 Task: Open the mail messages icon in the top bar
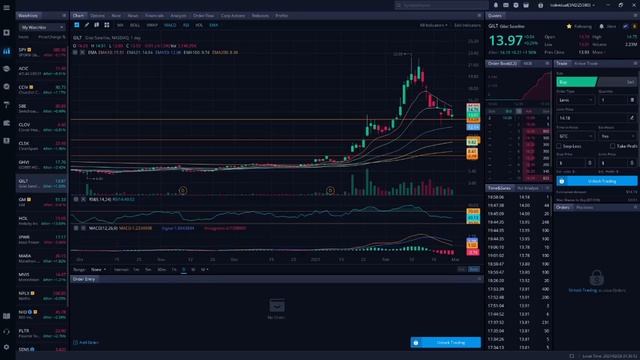coord(506,5)
